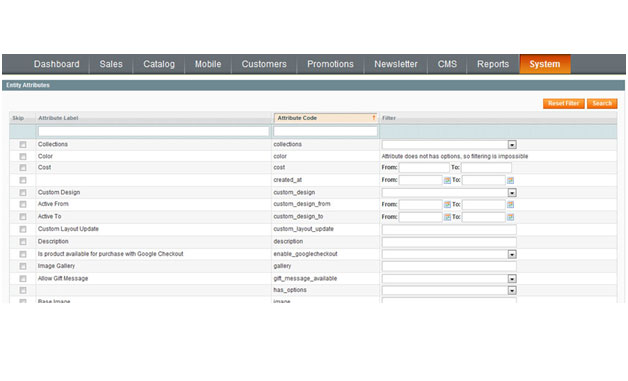The image size is (628, 381).
Task: Click To date field for custom_design_to
Action: click(484, 217)
